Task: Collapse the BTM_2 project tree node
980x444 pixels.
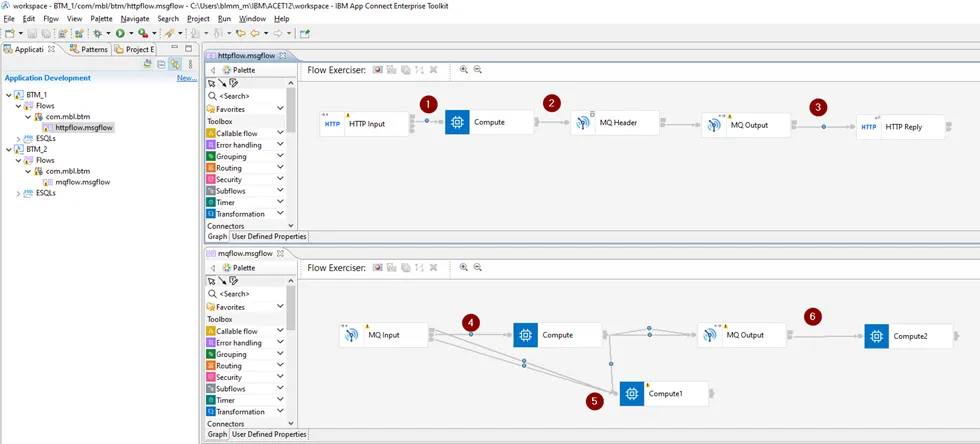Action: [x=8, y=149]
